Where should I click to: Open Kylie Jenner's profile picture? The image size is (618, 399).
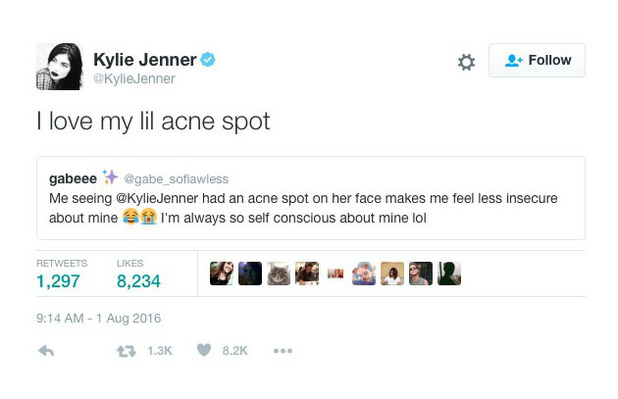60,66
